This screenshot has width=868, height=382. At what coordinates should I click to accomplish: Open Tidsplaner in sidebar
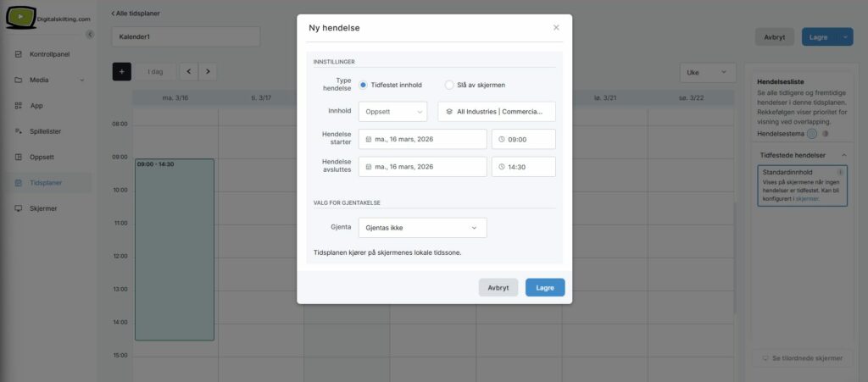click(46, 183)
